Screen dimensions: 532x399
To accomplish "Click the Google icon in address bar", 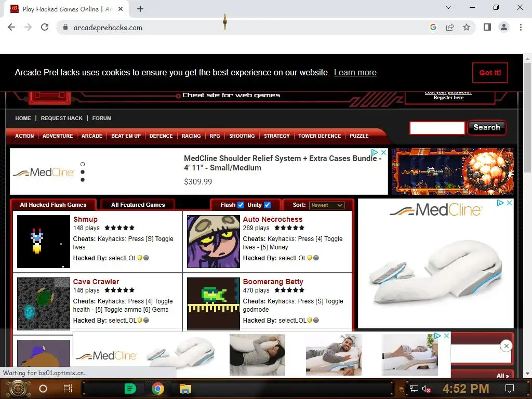I will [x=433, y=28].
